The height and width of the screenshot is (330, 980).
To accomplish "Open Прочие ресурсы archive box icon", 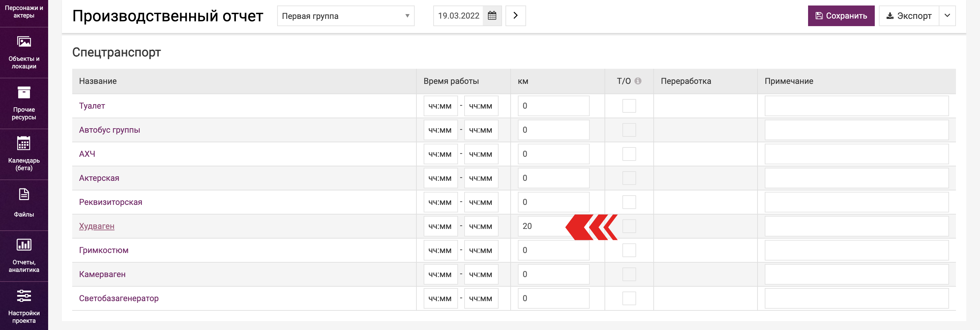I will click(24, 92).
